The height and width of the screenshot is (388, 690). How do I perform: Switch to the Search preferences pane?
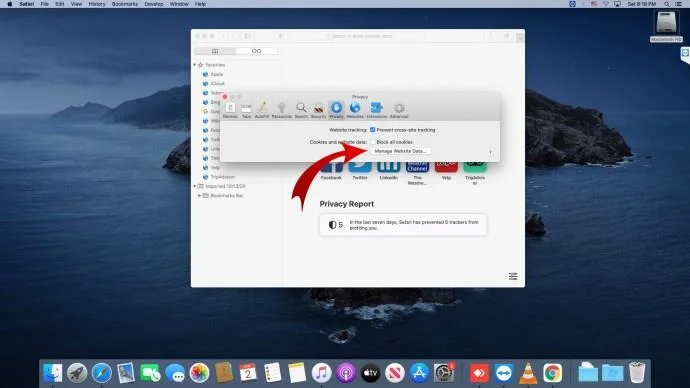coord(301,110)
